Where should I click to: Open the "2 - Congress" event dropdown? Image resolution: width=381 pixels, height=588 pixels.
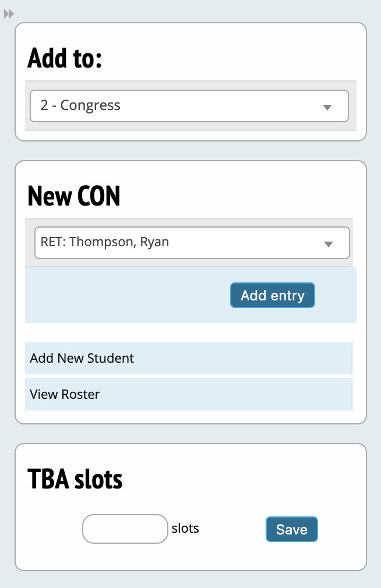pos(189,106)
